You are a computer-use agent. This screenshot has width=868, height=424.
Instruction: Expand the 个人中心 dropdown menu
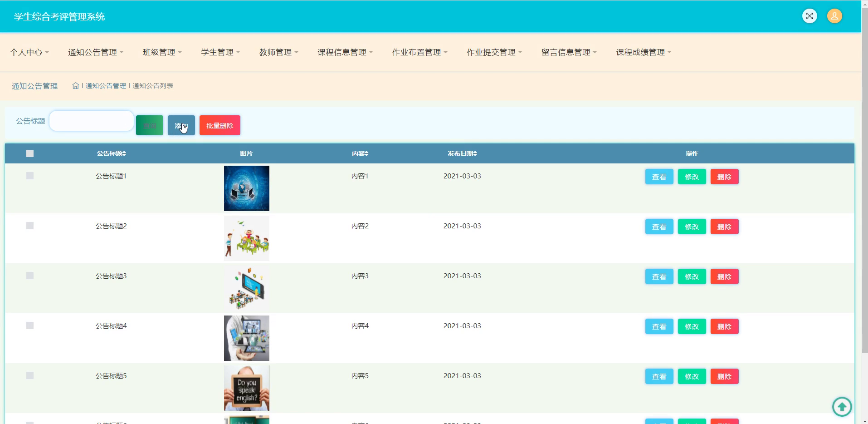[x=29, y=52]
